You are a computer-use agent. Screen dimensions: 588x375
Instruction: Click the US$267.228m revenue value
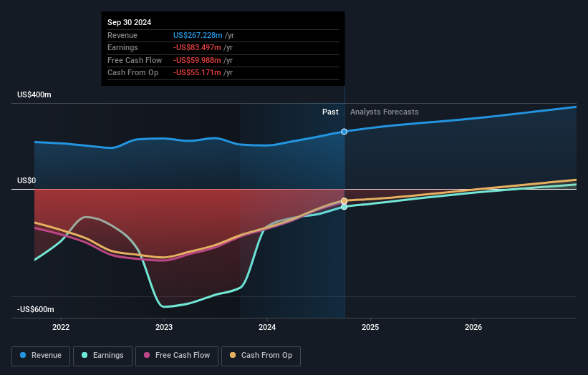click(198, 35)
